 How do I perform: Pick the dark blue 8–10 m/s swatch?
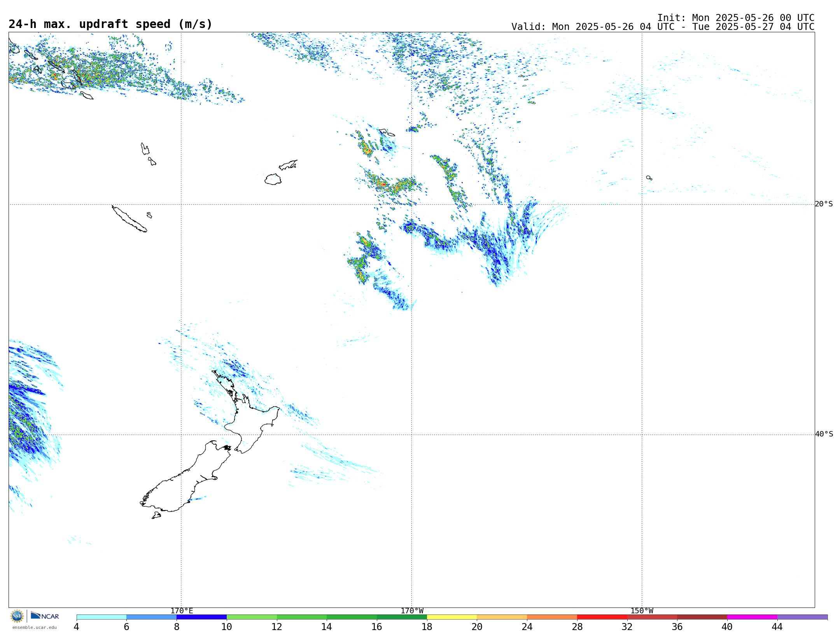point(201,617)
